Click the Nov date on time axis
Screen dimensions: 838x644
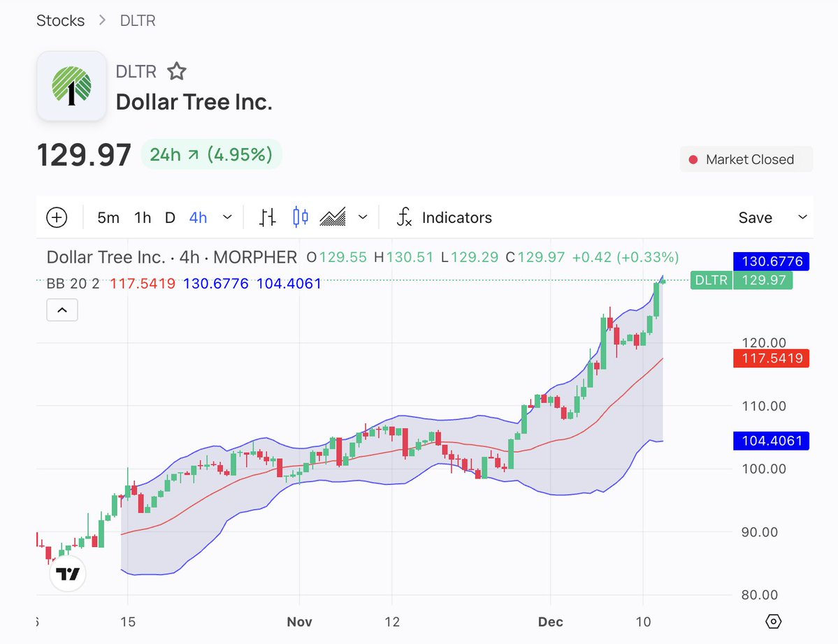(299, 622)
